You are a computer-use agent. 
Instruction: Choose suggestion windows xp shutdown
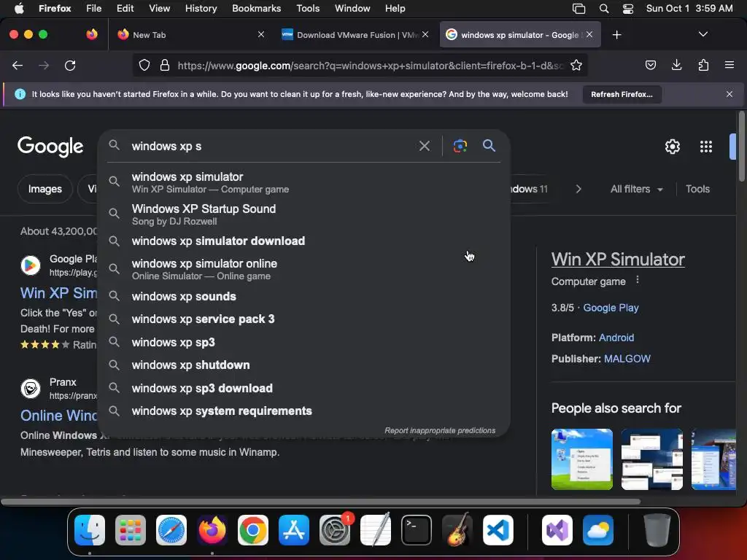click(x=304, y=365)
